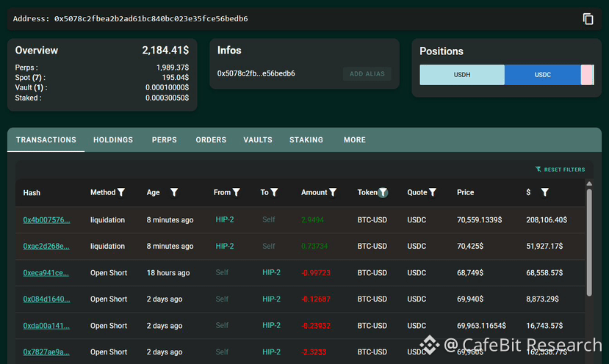This screenshot has width=609, height=364.
Task: Select the USDC positions bar segment
Action: click(x=543, y=75)
